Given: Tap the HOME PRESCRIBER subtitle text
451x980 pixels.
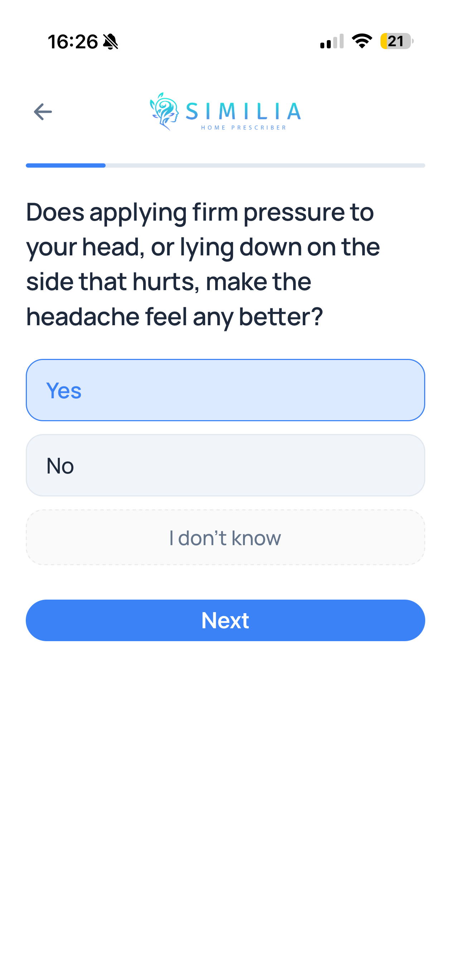Looking at the screenshot, I should (243, 127).
